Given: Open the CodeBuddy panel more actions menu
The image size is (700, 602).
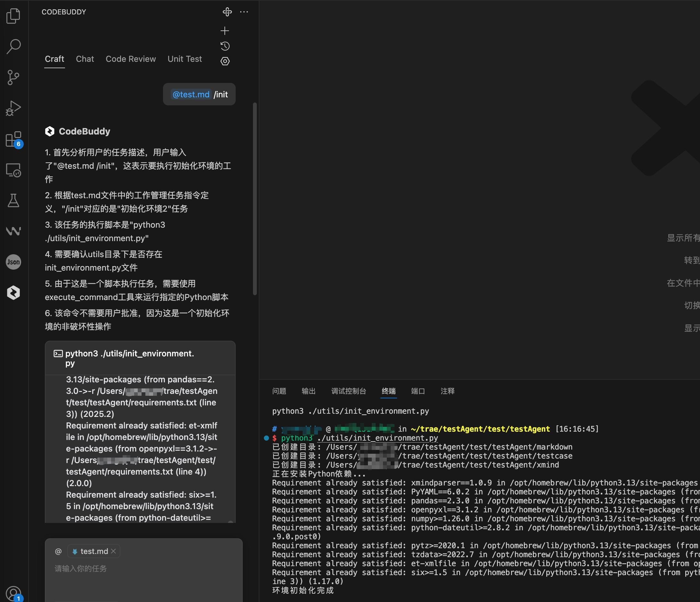Looking at the screenshot, I should coord(244,12).
